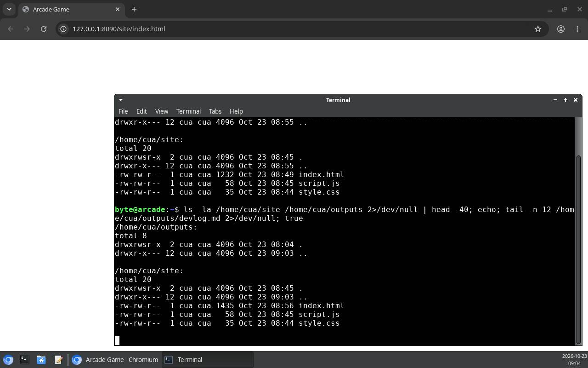Close the Terminal window
Screen dimensions: 588x368
pos(576,100)
